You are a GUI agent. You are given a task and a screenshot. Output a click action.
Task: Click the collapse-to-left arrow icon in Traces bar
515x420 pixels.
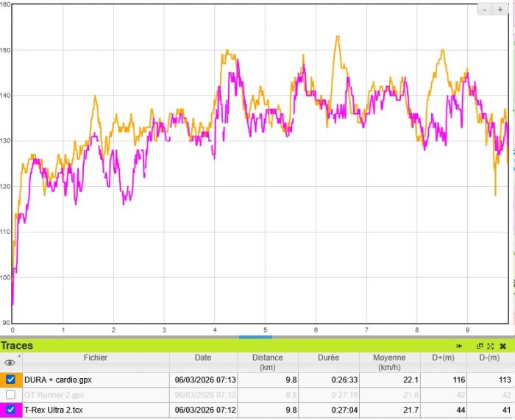tap(459, 346)
